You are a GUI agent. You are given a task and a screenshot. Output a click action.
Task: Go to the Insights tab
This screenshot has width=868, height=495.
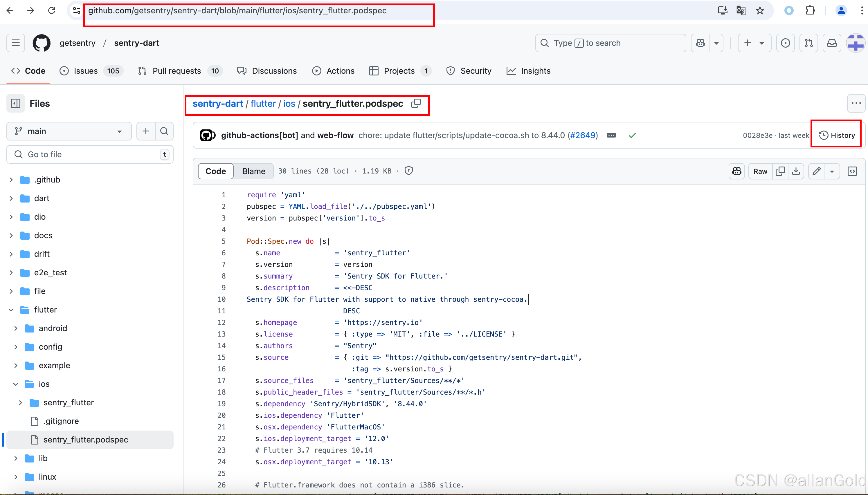535,71
